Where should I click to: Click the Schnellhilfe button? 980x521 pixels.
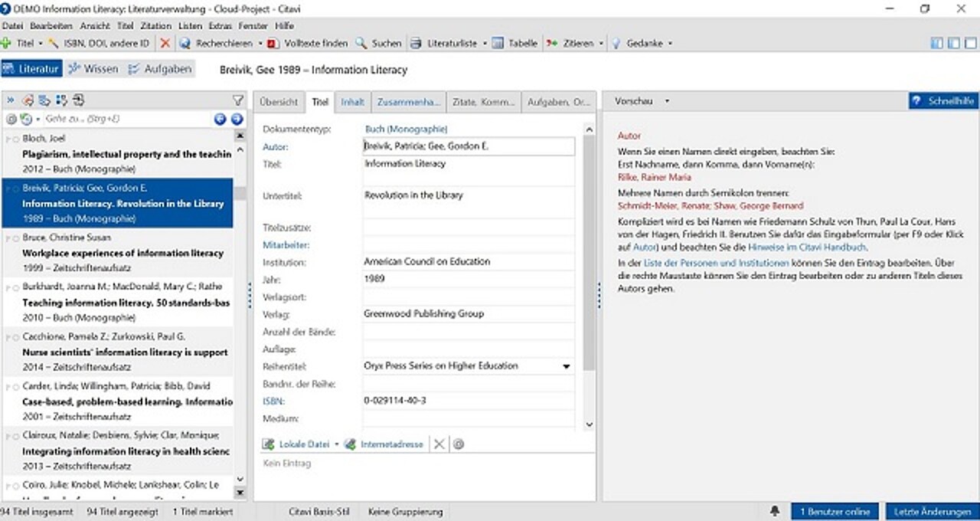pos(943,101)
